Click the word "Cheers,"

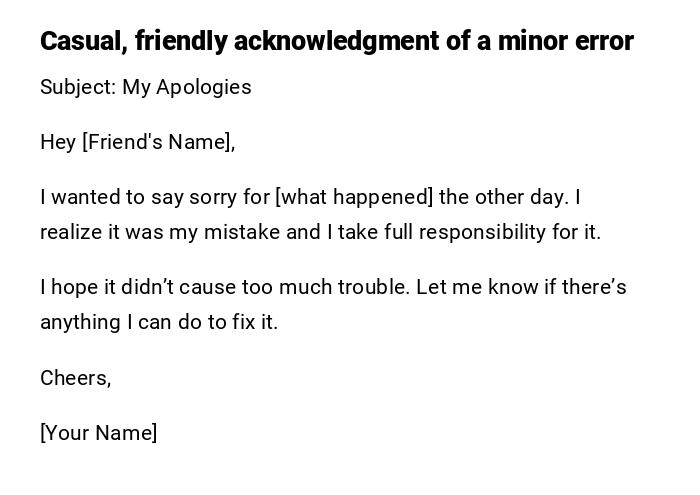pos(76,378)
